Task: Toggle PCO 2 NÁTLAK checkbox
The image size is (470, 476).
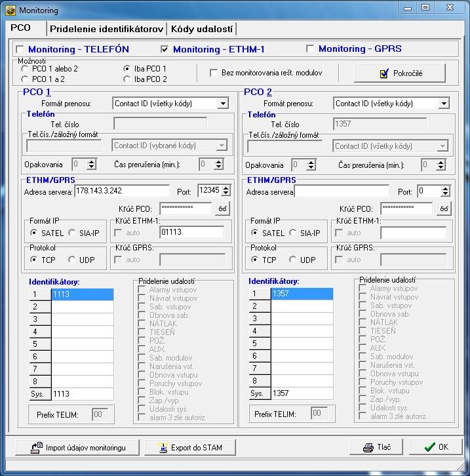Action: 362,323
